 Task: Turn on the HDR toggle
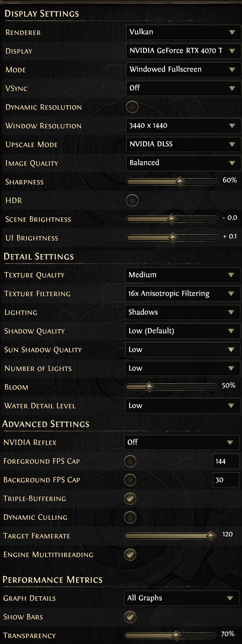click(132, 200)
